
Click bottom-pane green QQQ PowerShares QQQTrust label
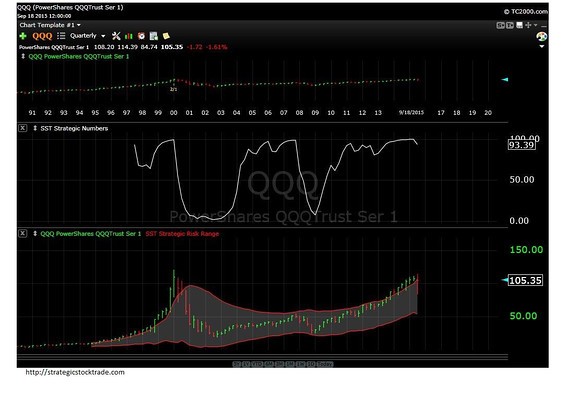click(x=91, y=234)
